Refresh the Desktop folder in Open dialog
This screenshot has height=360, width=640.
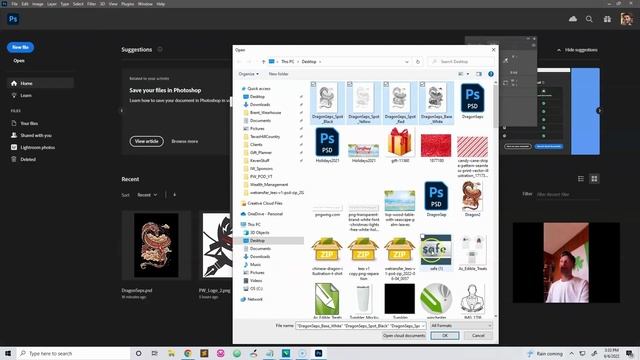(418, 62)
